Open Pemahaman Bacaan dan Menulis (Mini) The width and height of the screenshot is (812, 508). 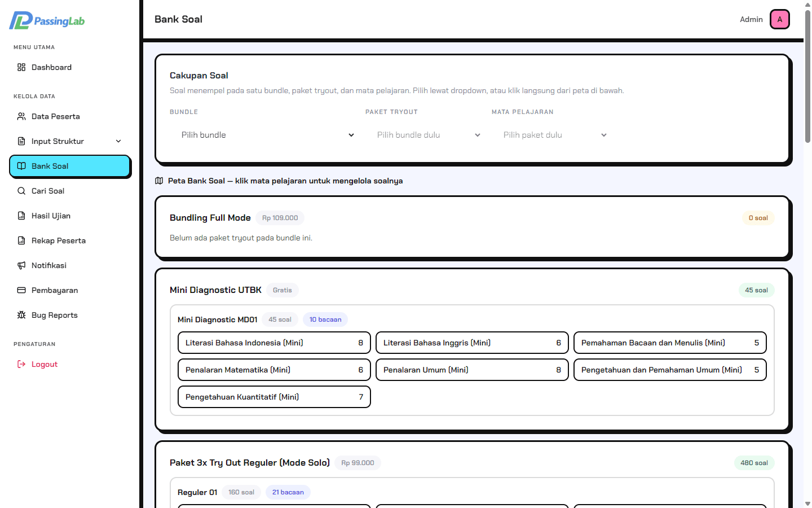[x=670, y=343]
